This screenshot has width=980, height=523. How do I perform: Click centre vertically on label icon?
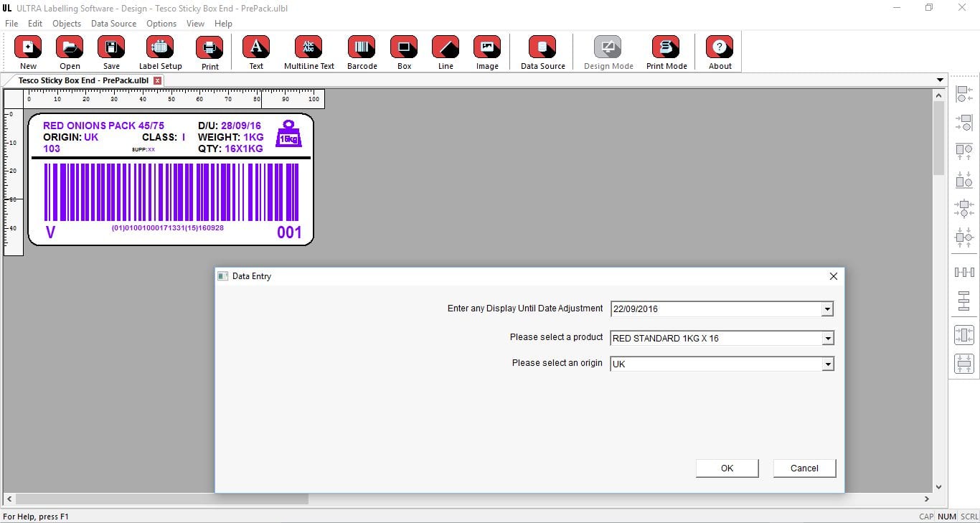tap(964, 363)
